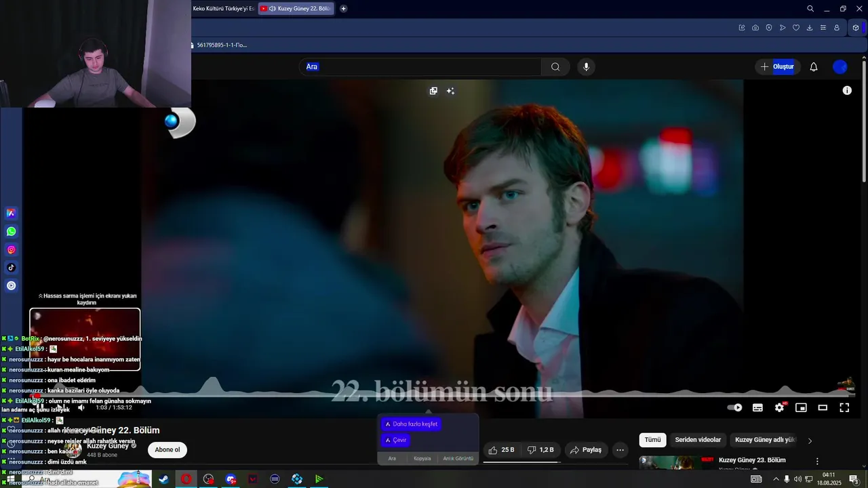Viewport: 868px width, 488px height.
Task: Open more actions ellipsis below the video
Action: [x=620, y=450]
